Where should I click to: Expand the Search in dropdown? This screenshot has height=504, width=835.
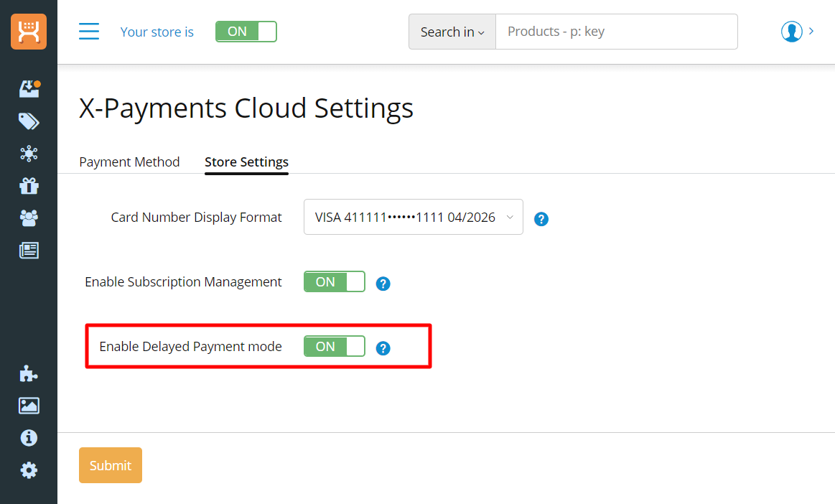coord(452,32)
